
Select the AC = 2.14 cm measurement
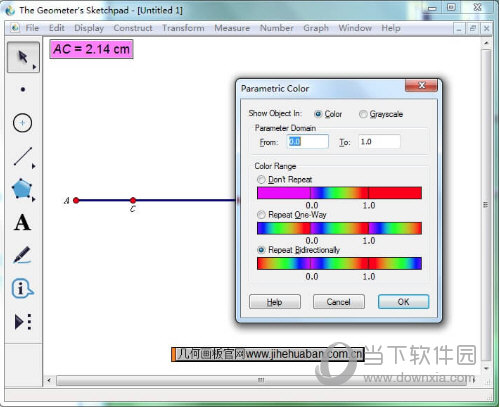click(x=92, y=49)
